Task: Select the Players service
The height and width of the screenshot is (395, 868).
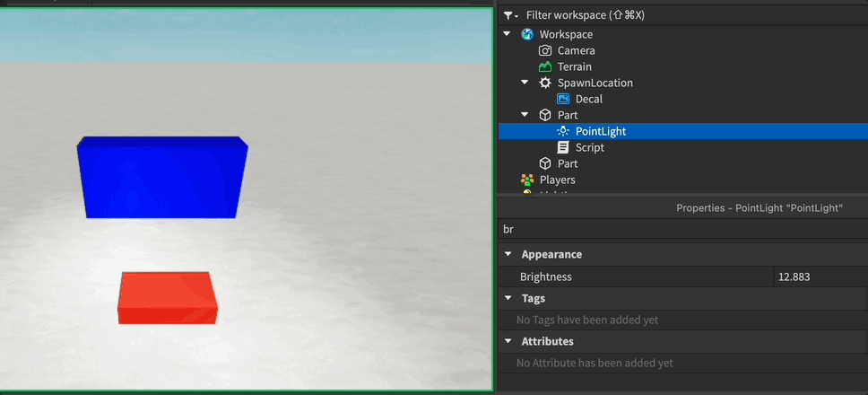Action: tap(683, 180)
